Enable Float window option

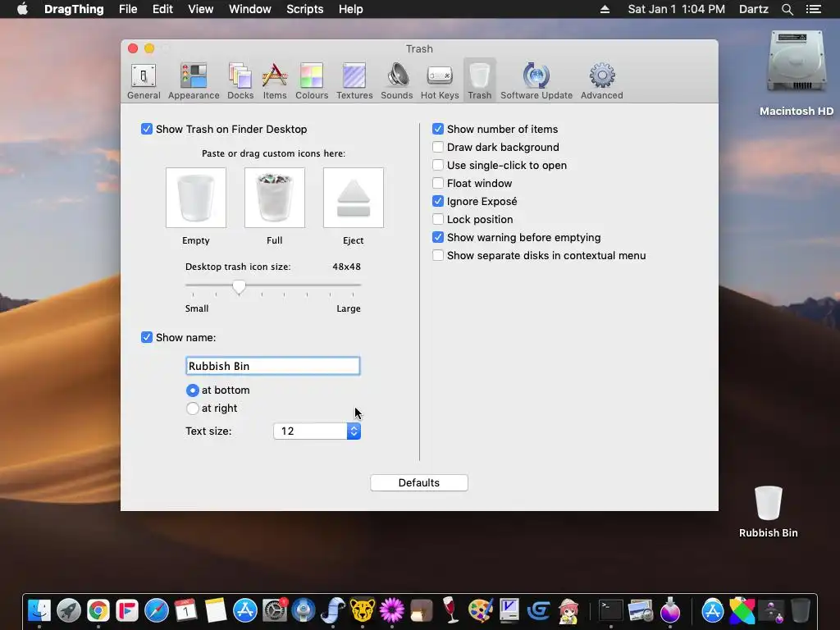438,183
